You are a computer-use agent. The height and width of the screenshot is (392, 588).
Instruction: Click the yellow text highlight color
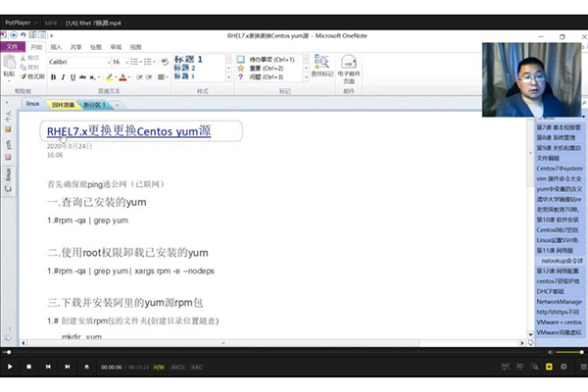click(x=109, y=77)
